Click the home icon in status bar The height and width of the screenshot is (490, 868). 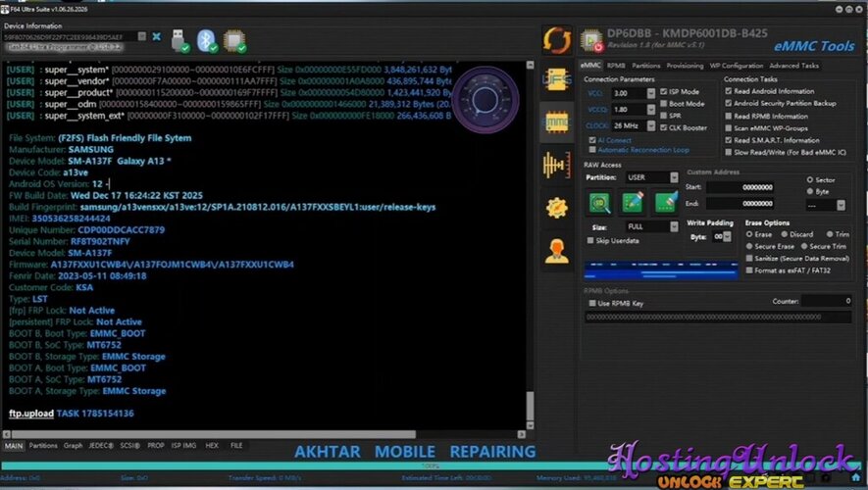856,477
